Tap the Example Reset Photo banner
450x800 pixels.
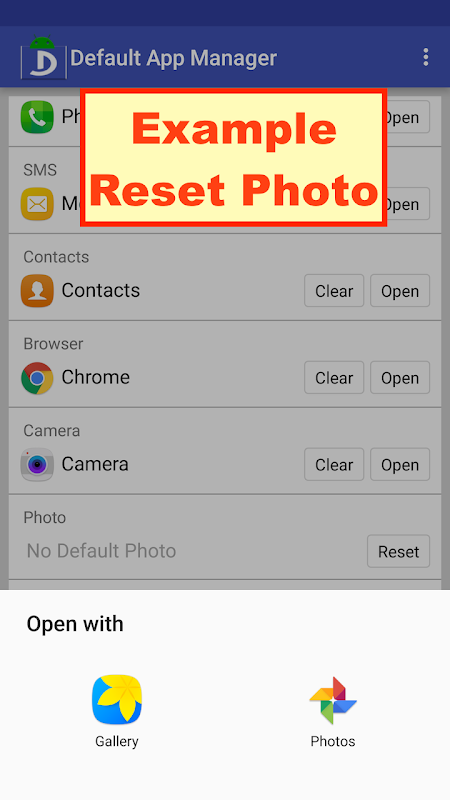point(233,158)
